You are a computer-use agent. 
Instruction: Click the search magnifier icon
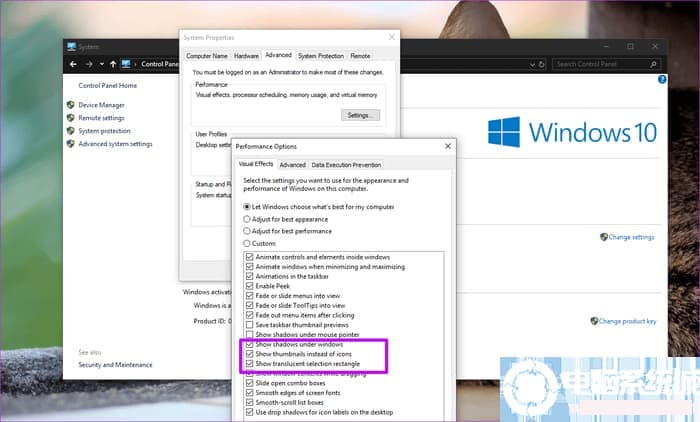(653, 64)
